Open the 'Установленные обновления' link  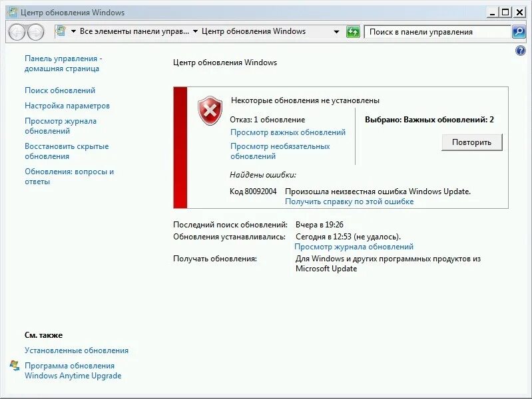coord(77,350)
